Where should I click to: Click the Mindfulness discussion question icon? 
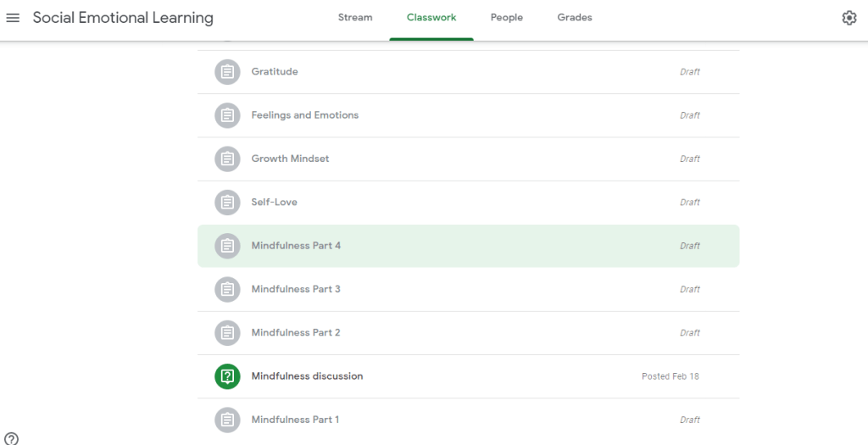pos(226,376)
